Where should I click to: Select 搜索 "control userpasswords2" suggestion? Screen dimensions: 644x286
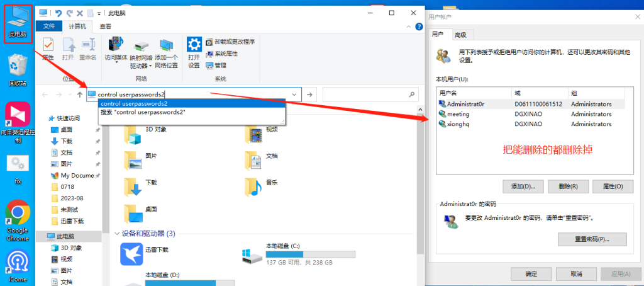point(191,112)
